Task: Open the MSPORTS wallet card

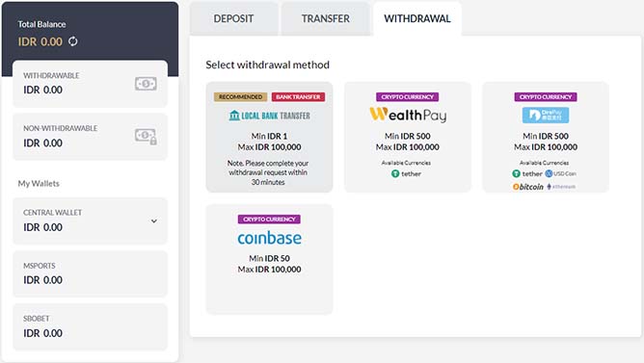Action: point(91,273)
